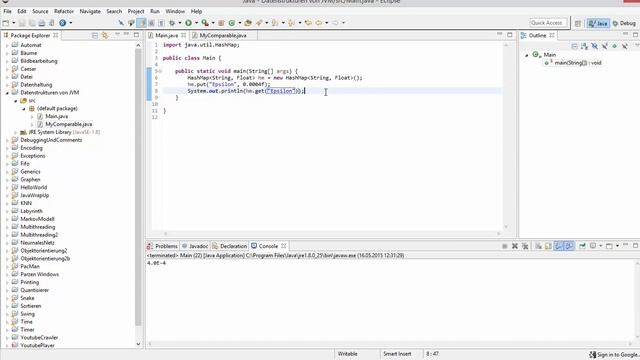This screenshot has height=360, width=640.
Task: Close the Console tab
Action: [284, 246]
